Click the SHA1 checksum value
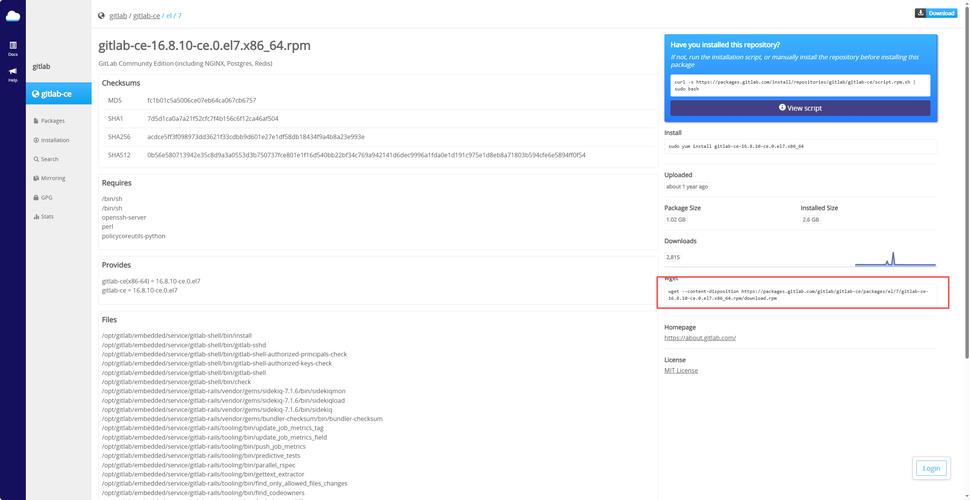This screenshot has width=970, height=500. [x=213, y=118]
